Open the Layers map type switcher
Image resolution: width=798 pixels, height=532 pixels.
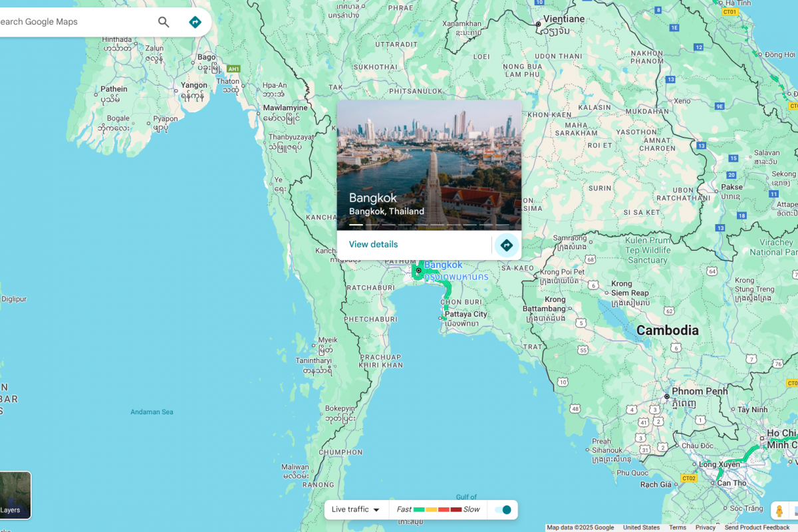pos(13,495)
